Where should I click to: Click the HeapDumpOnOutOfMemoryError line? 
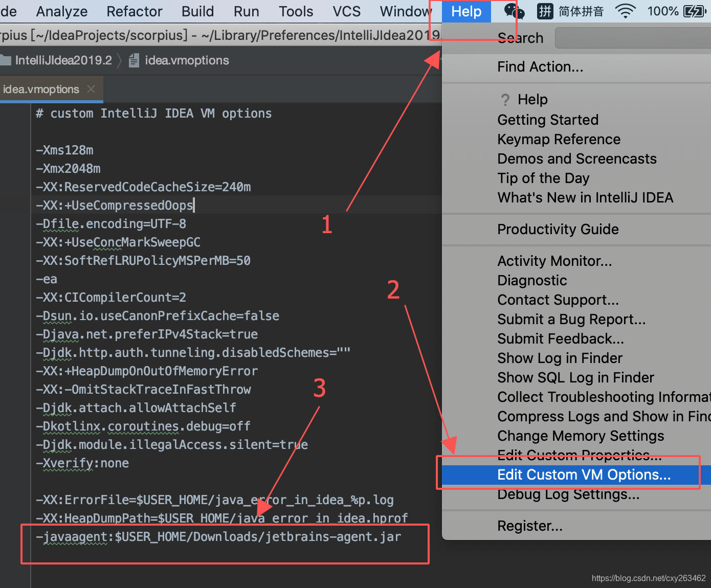[147, 371]
